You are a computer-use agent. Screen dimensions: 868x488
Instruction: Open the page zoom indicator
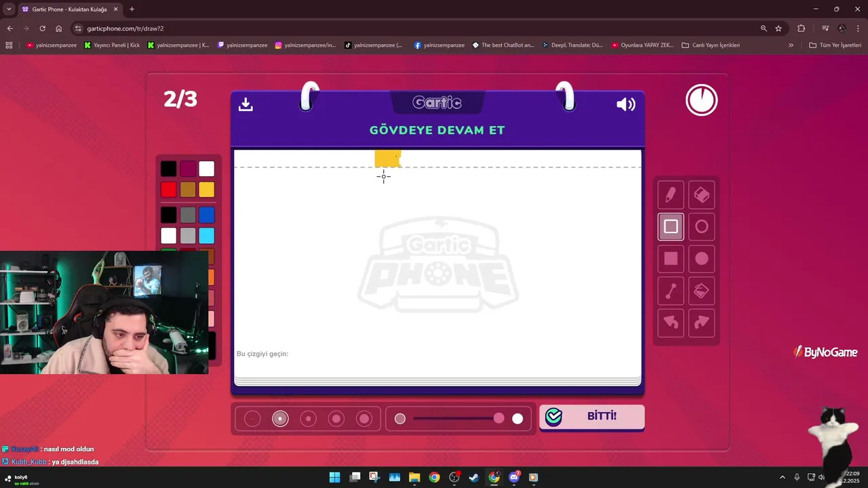click(x=764, y=28)
